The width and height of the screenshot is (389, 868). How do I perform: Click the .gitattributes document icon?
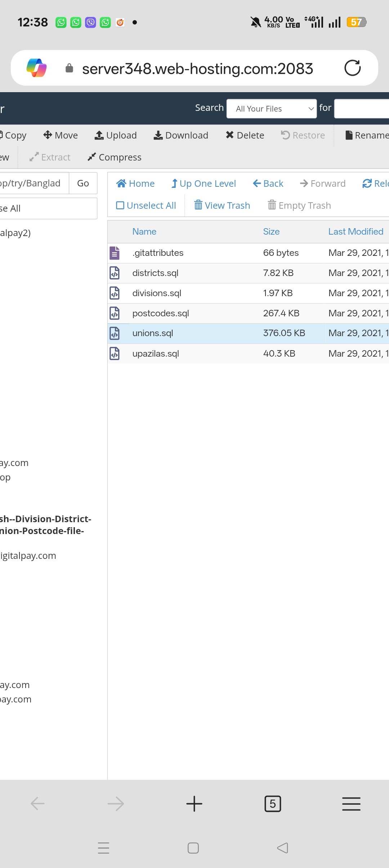tap(115, 253)
